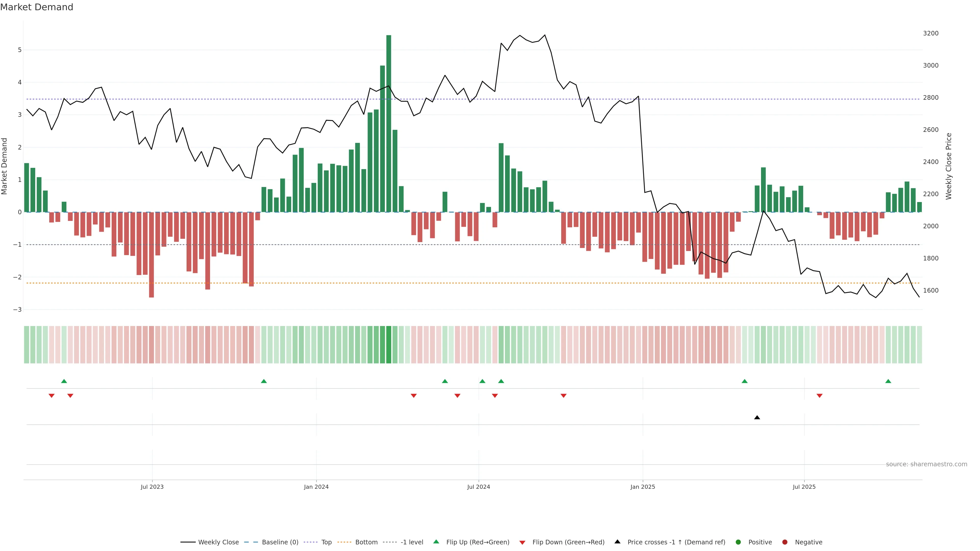980x551 pixels.
Task: Click the rightmost green flip-up triangle marker
Action: 888,381
